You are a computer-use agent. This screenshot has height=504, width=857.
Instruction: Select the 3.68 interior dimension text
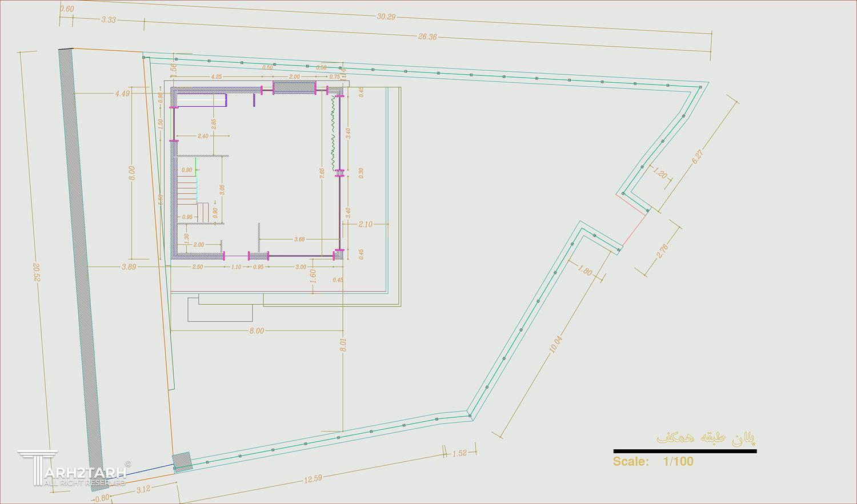point(299,239)
